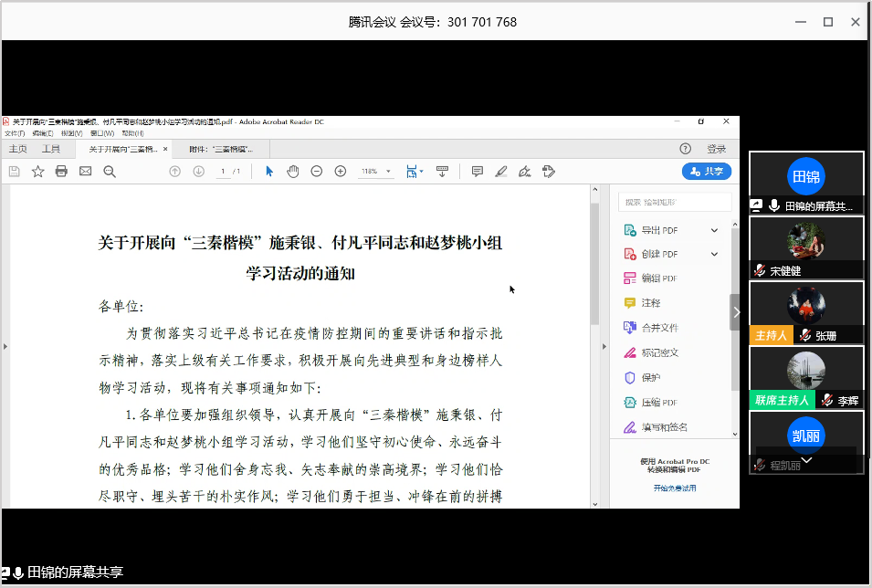Screen dimensions: 872x588
Task: Click the 联席主持人 co-host badge
Action: click(782, 400)
